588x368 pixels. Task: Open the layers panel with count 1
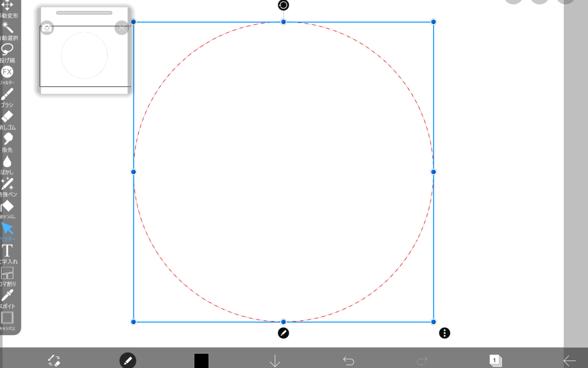495,361
